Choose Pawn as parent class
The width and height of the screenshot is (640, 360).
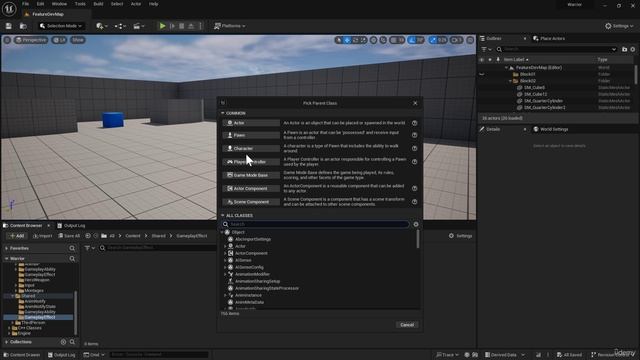(251, 135)
